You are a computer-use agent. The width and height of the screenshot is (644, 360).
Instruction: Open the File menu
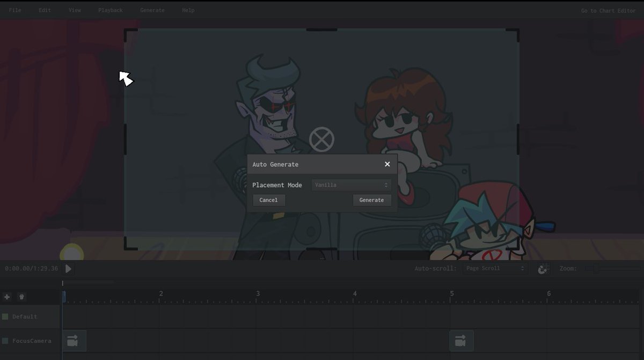[15, 10]
